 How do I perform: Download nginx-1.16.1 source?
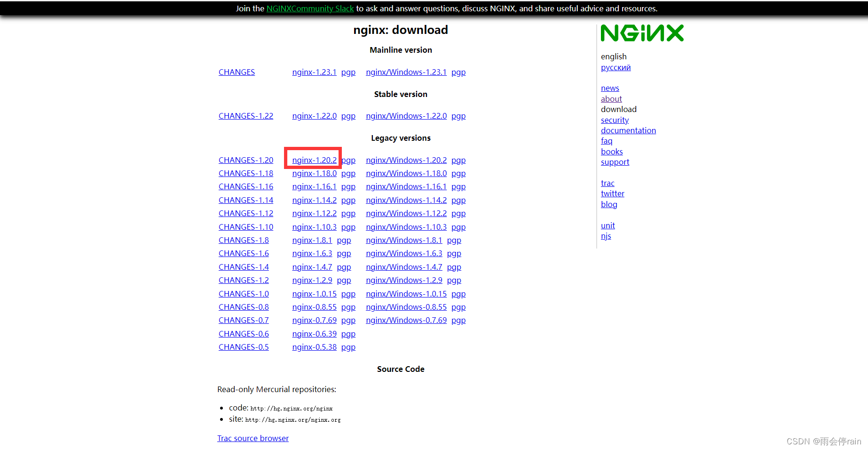coord(314,186)
